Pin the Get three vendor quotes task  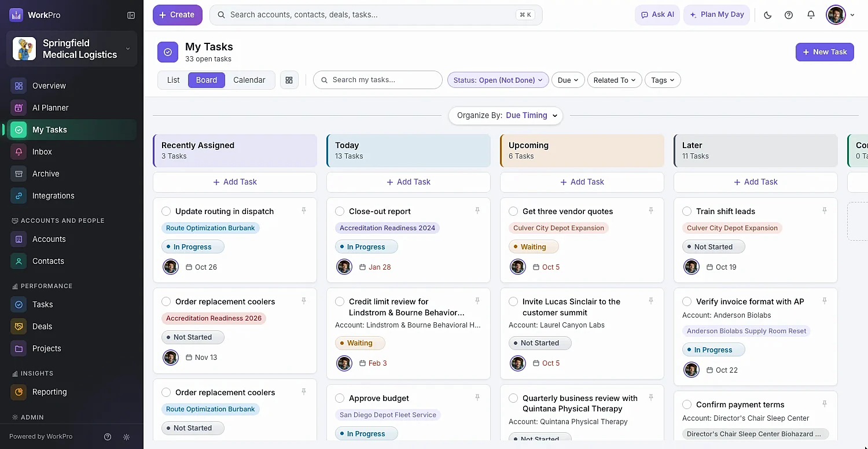pyautogui.click(x=651, y=211)
